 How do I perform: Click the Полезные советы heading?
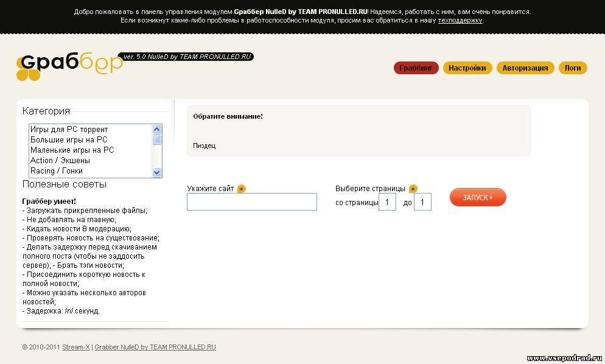tap(65, 184)
